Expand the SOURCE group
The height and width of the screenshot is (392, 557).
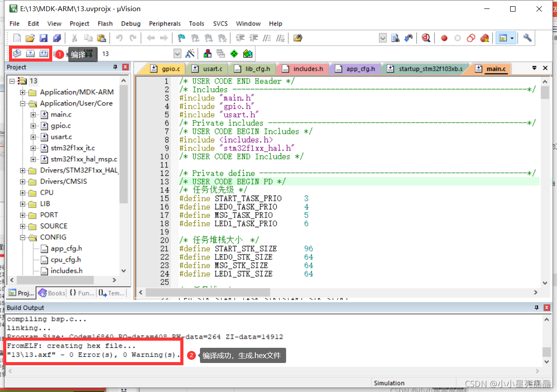(x=23, y=226)
